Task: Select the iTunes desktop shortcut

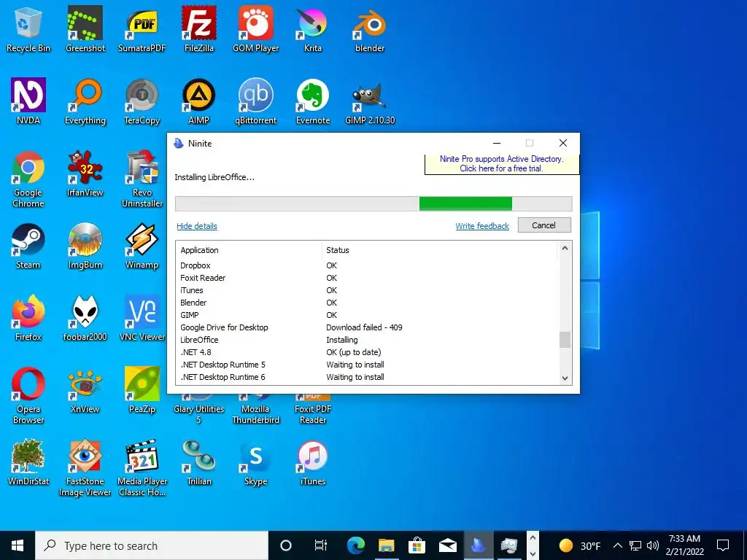Action: click(x=312, y=462)
